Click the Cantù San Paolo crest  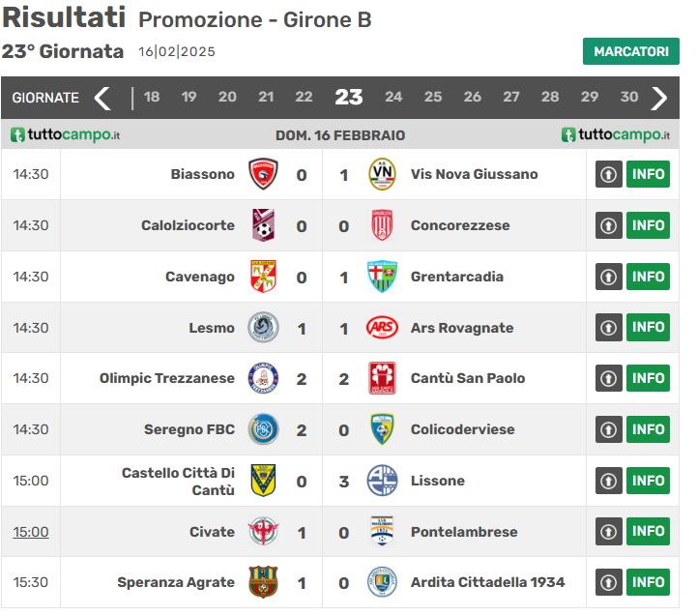382,378
